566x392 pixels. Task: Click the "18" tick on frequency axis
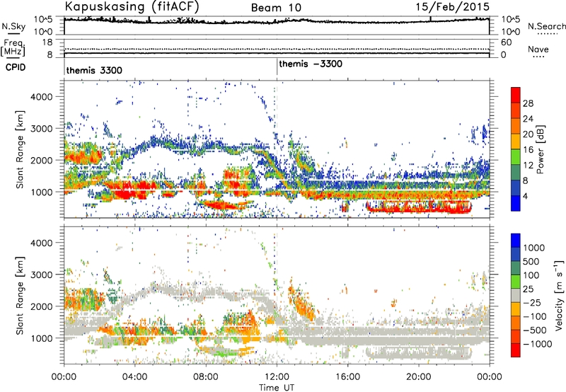[x=47, y=42]
